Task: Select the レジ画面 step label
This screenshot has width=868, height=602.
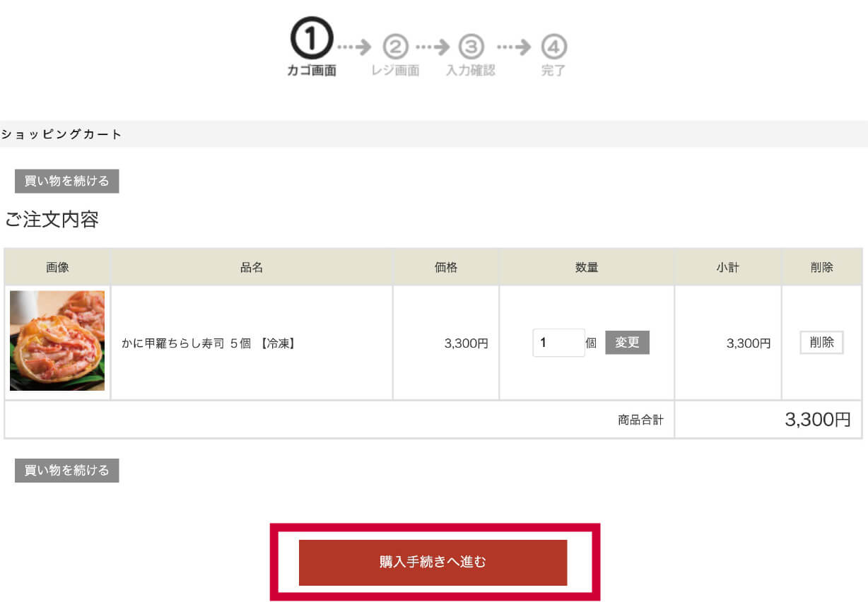Action: [x=395, y=71]
